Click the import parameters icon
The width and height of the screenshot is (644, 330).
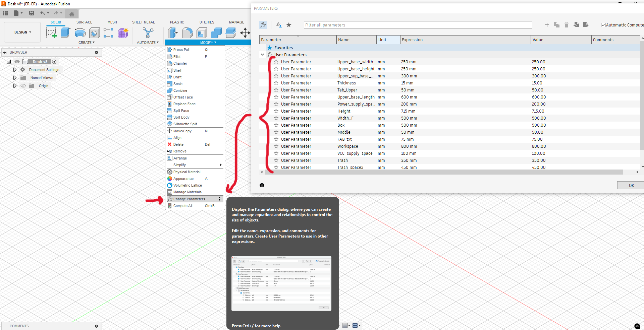point(576,25)
